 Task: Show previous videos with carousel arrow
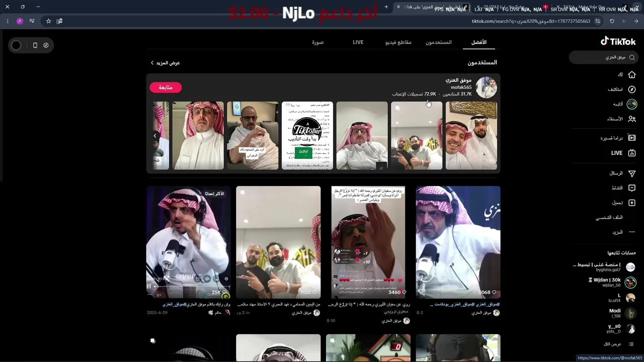coord(155,136)
